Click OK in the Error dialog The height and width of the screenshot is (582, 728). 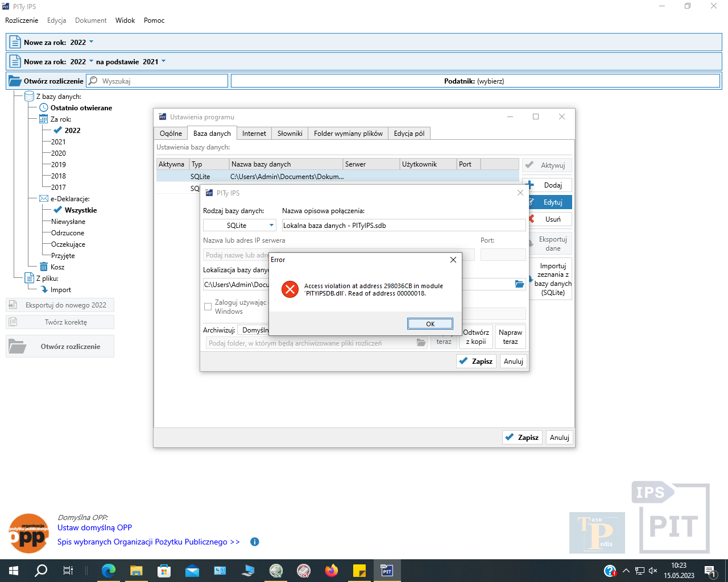tap(430, 324)
